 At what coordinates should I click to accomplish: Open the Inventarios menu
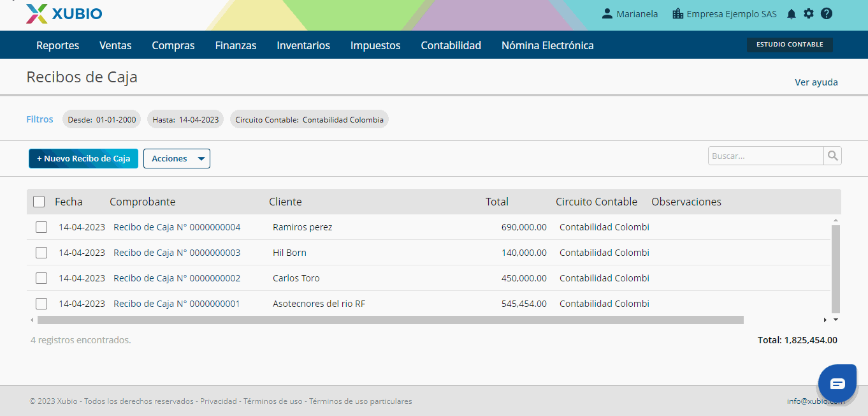pos(303,45)
